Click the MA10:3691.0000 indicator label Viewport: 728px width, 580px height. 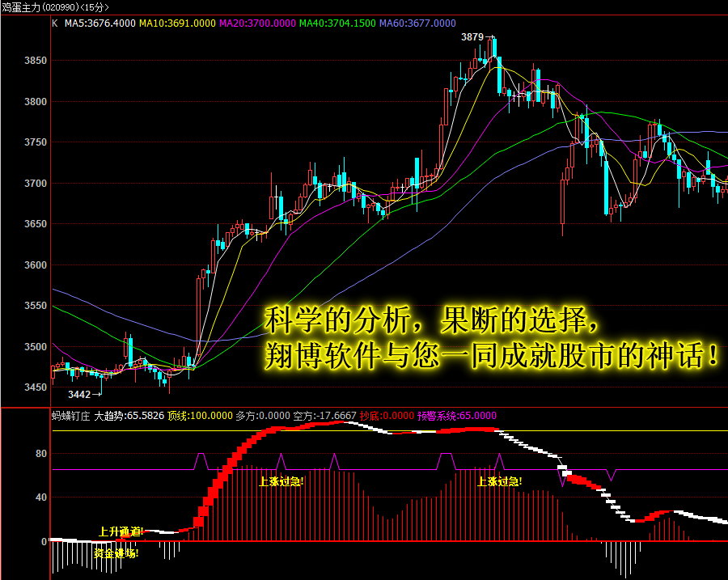pyautogui.click(x=177, y=23)
